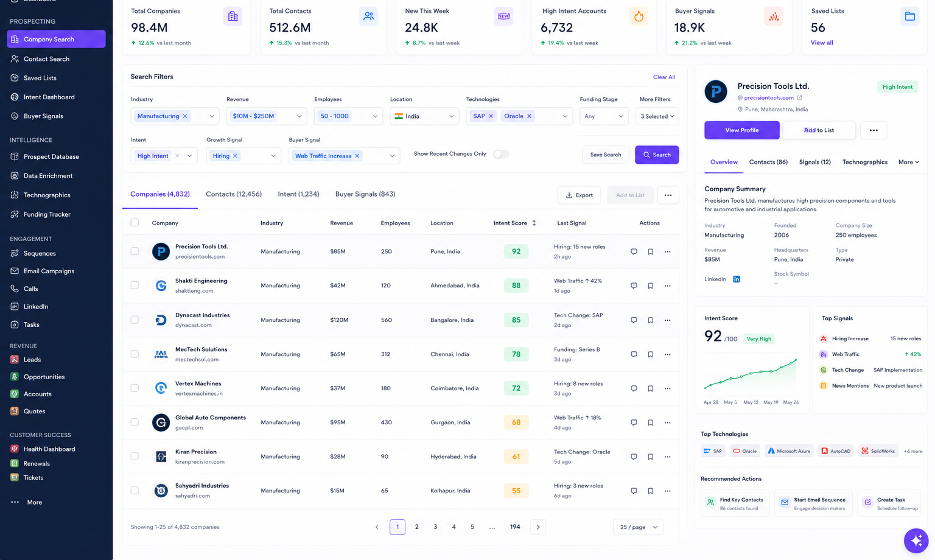
Task: Click View all under Saved Lists
Action: [822, 43]
